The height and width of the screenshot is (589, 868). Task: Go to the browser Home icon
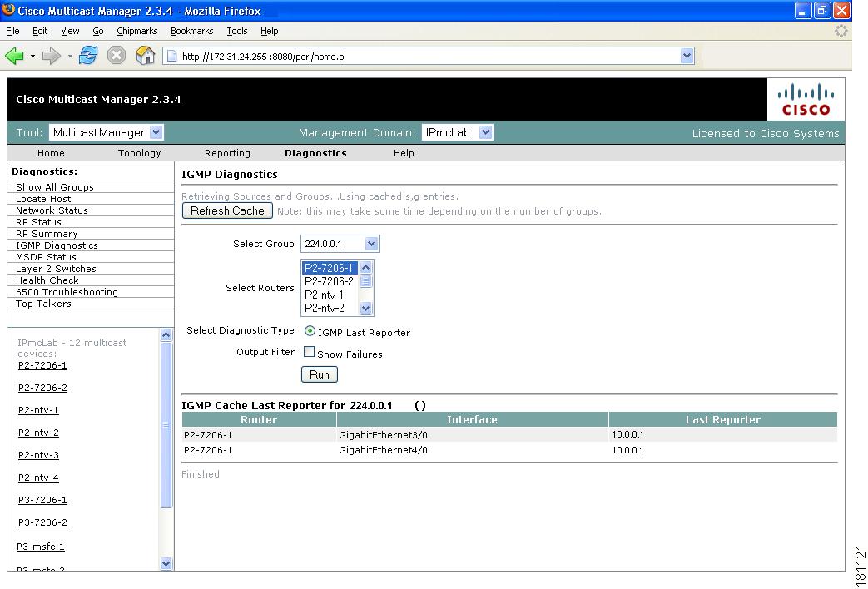145,56
